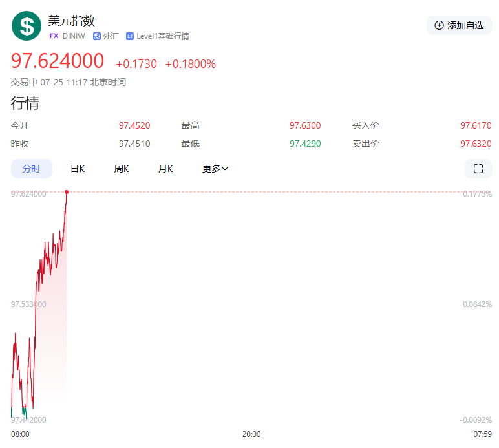Image resolution: width=499 pixels, height=448 pixels.
Task: Add index to watchlist via 添加自选
Action: 459,25
